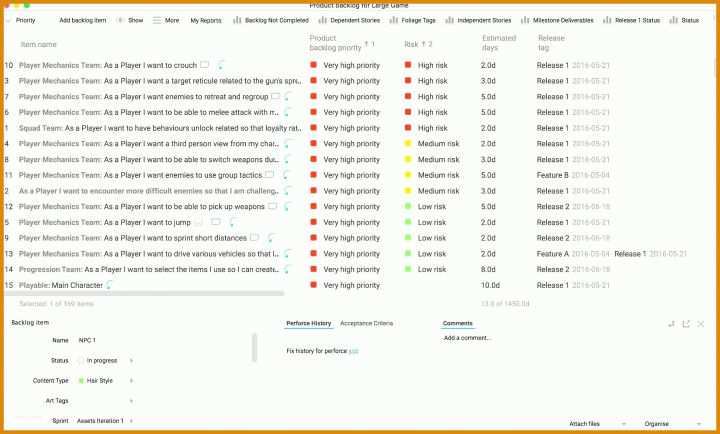Click the Foliage Tags report chart icon
The image size is (720, 434).
click(394, 20)
